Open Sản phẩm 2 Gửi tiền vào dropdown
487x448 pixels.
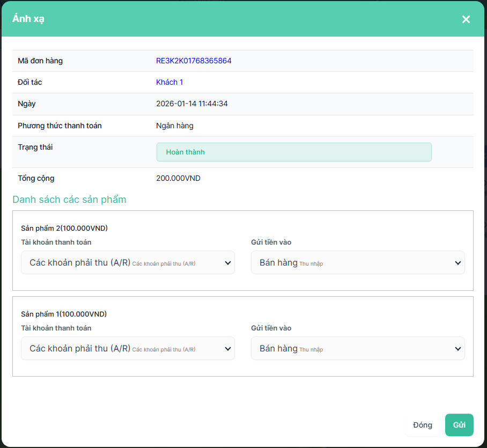coord(358,263)
